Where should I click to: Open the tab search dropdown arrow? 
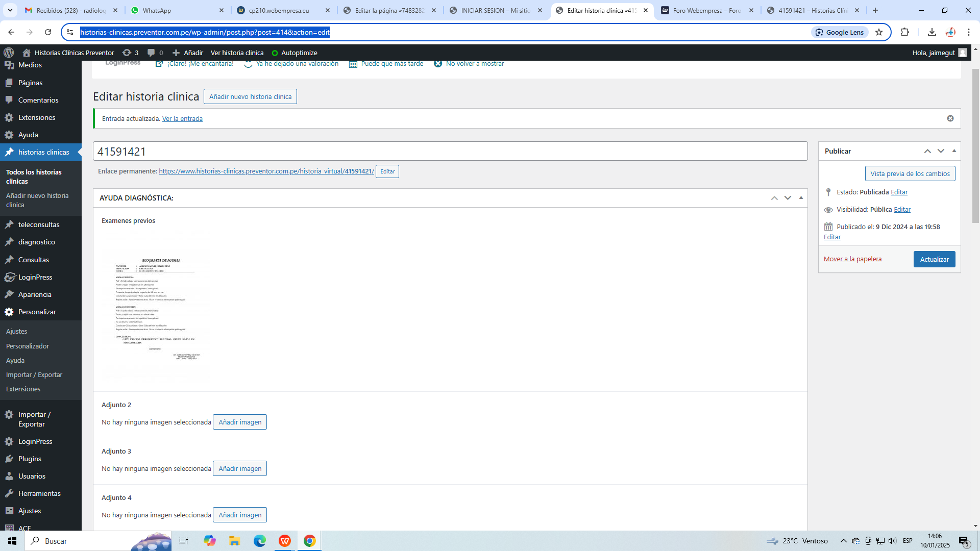pyautogui.click(x=10, y=10)
